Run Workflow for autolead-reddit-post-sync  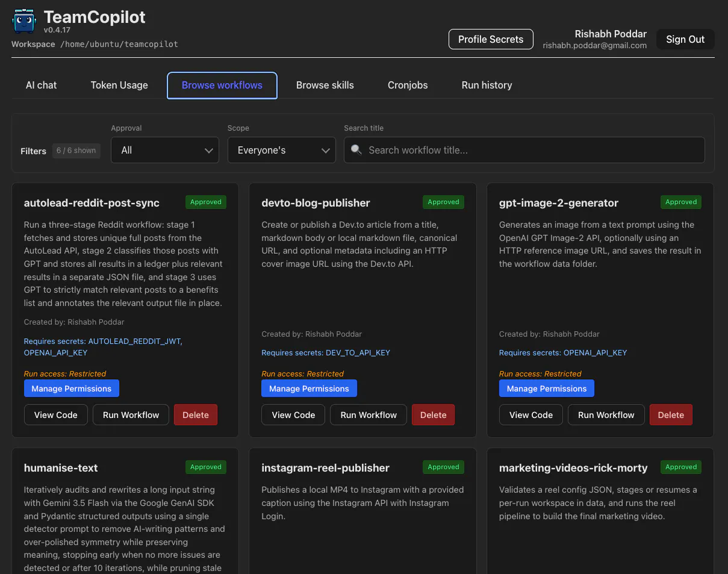click(x=131, y=415)
